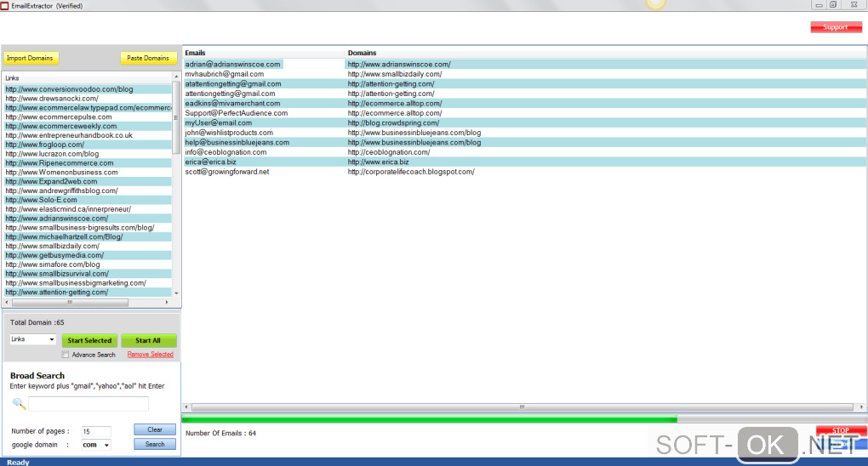
Task: Click the Links list scroll-down arrow
Action: [176, 293]
